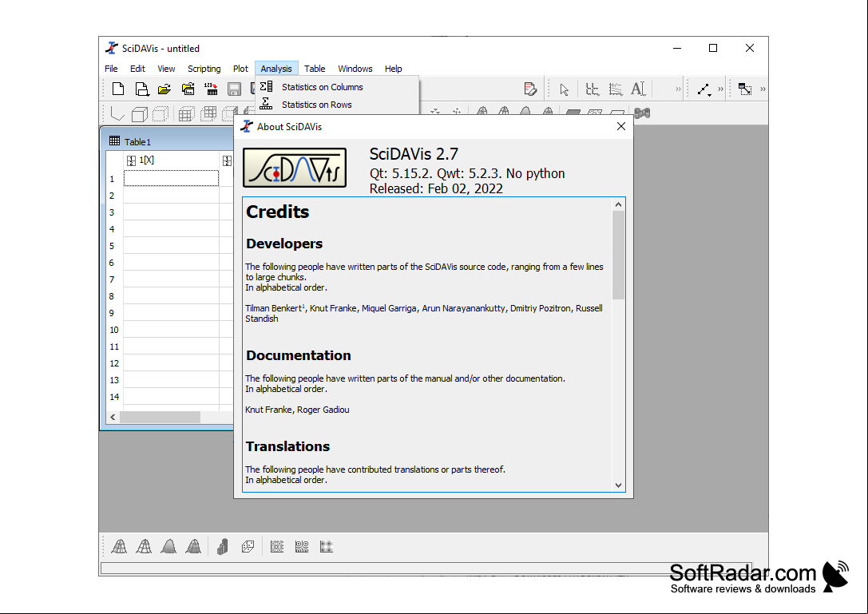Click Table1's horizontal scrollbar thumb

160,417
